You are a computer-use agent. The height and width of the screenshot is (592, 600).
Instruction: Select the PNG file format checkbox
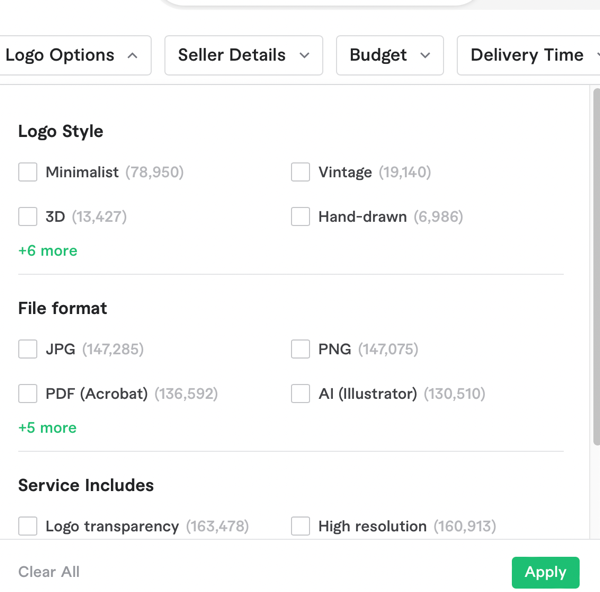(300, 349)
